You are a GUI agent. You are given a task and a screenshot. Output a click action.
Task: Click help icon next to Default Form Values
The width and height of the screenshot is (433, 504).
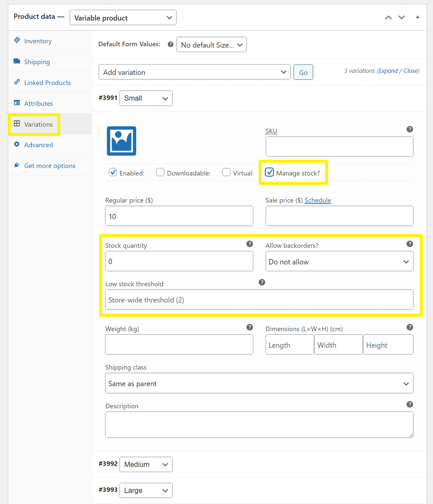[x=171, y=44]
